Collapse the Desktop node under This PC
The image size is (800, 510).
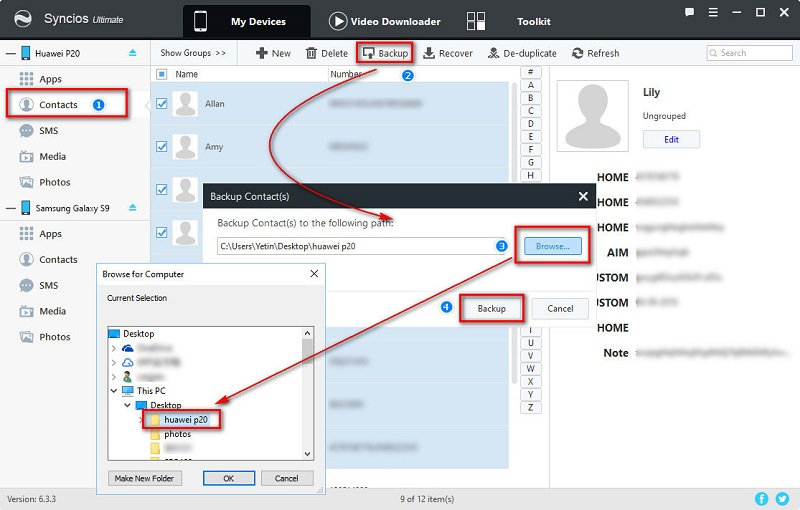click(128, 405)
